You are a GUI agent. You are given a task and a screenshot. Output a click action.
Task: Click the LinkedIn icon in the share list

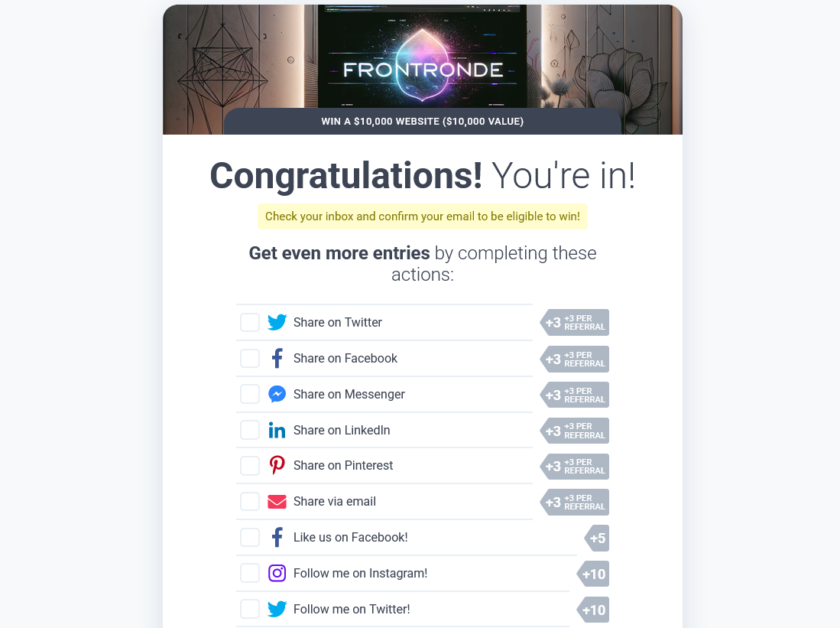[277, 431]
